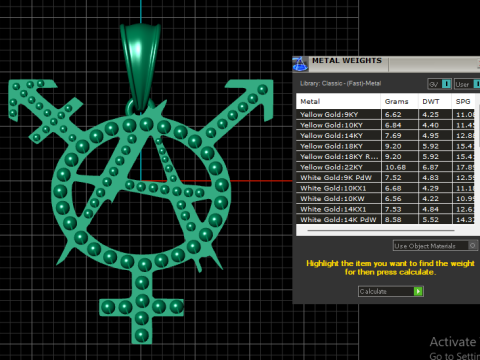Click the Calculate button
480x360 pixels.
click(x=391, y=291)
